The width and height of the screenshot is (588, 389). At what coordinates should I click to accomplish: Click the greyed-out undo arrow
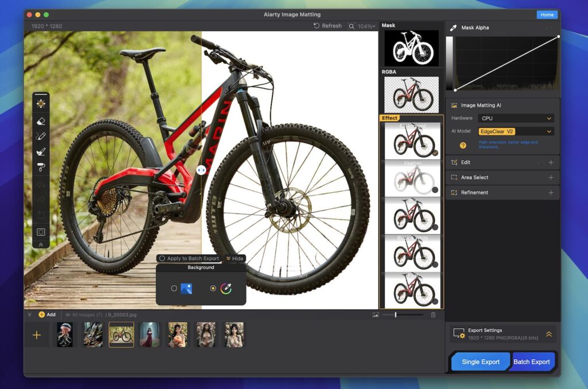pyautogui.click(x=41, y=184)
